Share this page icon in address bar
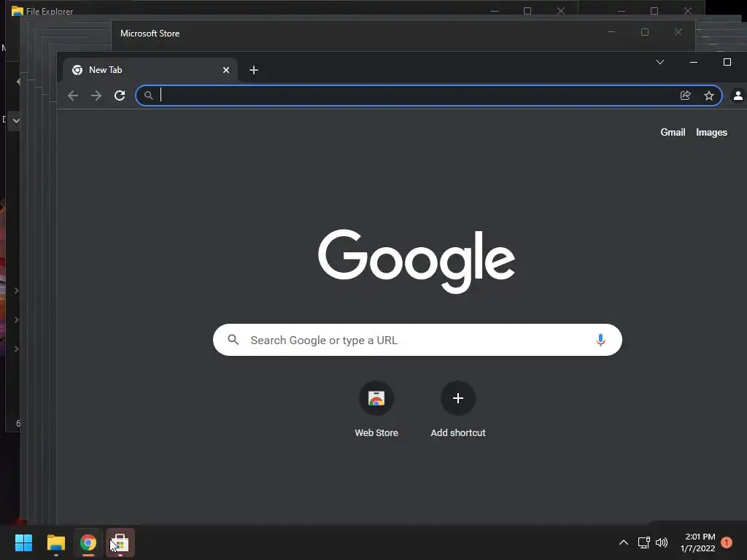The height and width of the screenshot is (560, 747). tap(685, 96)
